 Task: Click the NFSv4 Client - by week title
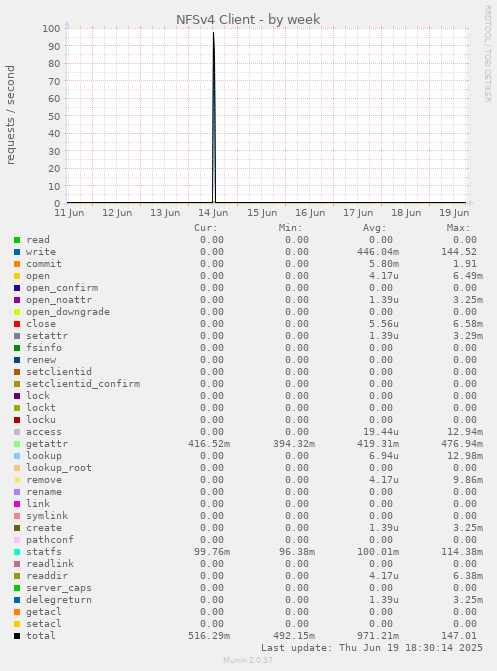point(248,20)
